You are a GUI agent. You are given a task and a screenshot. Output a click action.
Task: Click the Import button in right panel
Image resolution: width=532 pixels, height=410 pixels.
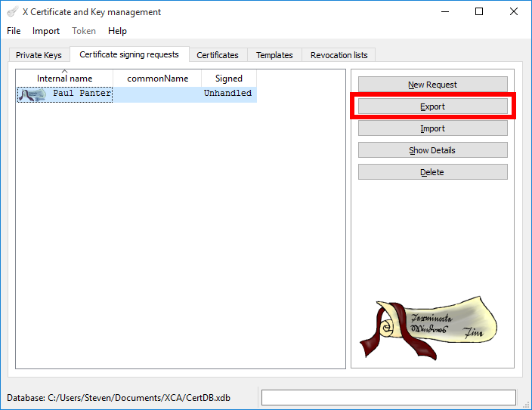point(432,128)
